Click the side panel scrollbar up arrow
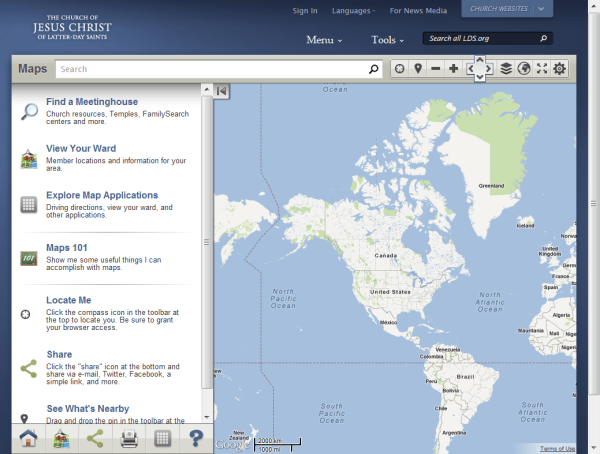The width and height of the screenshot is (600, 454). pos(207,90)
